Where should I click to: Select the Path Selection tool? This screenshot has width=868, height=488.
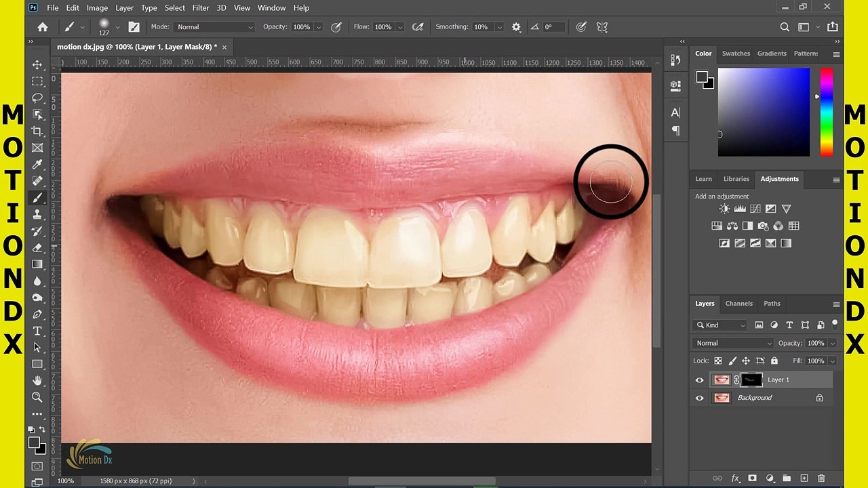[x=37, y=347]
